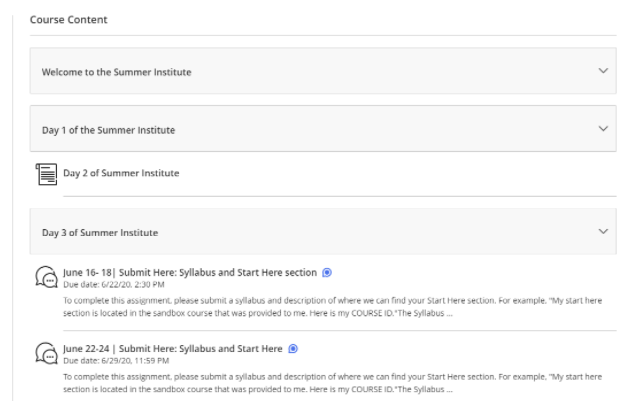Click the vertical divider bar at left edge
Image resolution: width=624 pixels, height=401 pixels.
(x=14, y=200)
